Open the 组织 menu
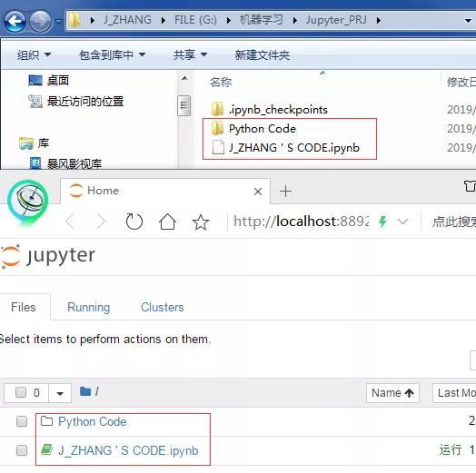 coord(34,54)
